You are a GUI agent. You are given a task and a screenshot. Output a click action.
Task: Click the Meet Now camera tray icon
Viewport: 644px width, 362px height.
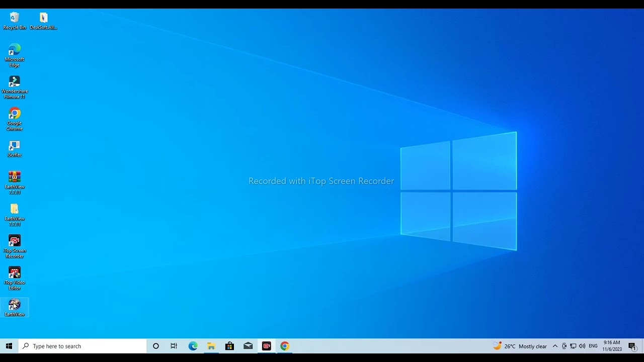[564, 346]
